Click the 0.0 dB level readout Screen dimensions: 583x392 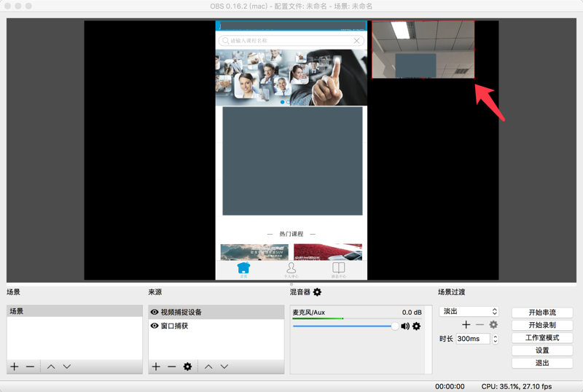pyautogui.click(x=412, y=313)
